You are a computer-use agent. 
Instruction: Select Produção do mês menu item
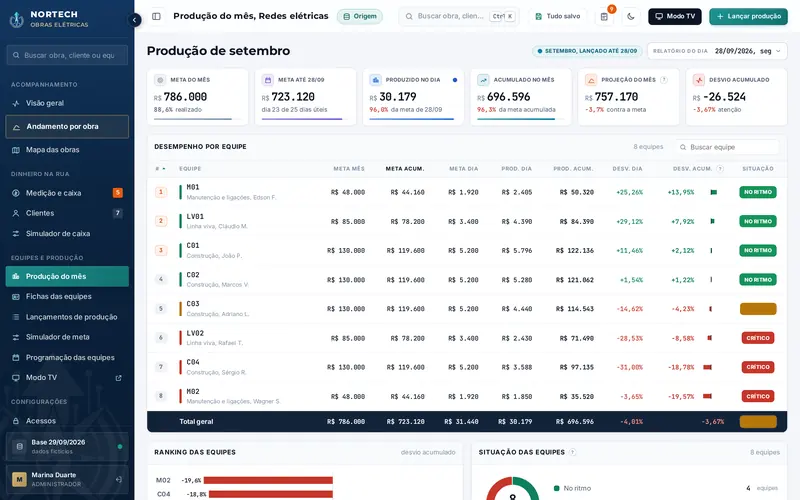tap(67, 277)
